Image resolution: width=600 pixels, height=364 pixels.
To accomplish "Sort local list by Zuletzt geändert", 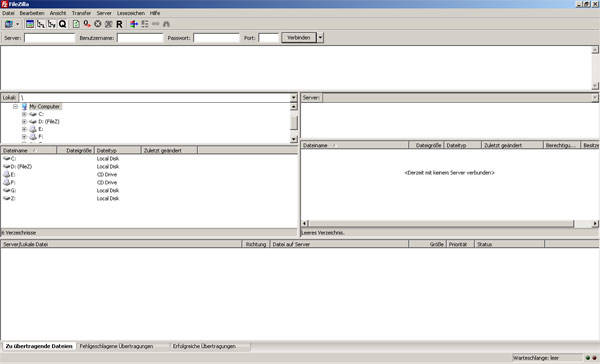I will 170,150.
